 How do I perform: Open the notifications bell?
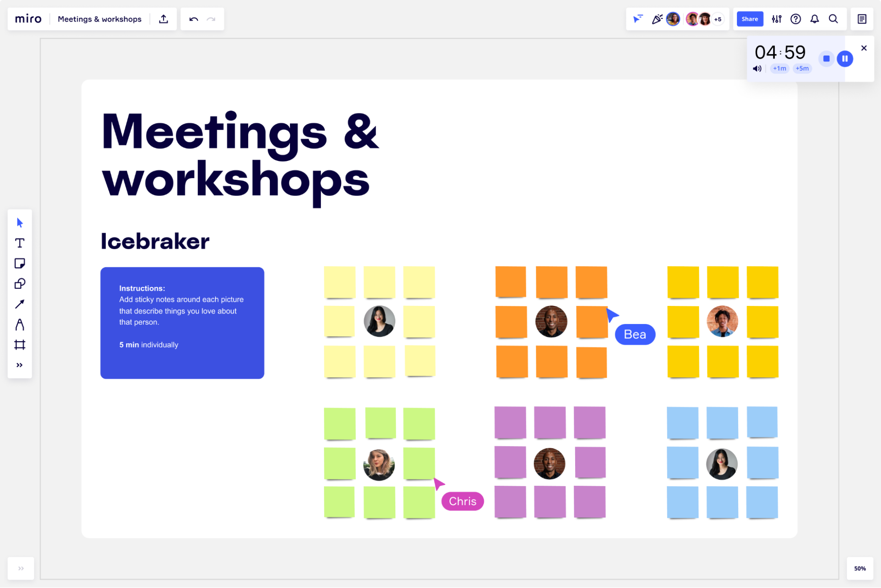[814, 19]
